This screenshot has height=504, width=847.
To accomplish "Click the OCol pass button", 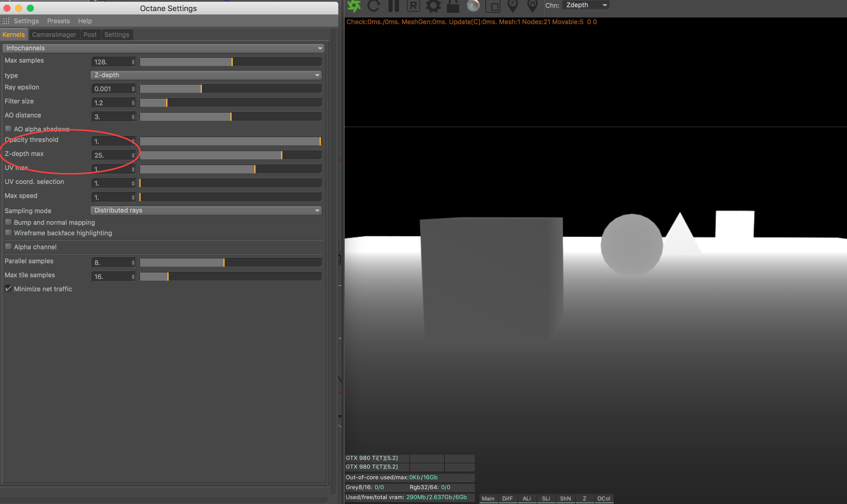I will pos(603,498).
